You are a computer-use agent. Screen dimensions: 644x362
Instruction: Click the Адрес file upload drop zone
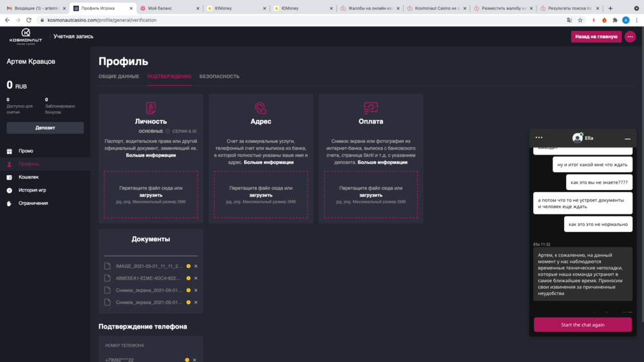(260, 195)
